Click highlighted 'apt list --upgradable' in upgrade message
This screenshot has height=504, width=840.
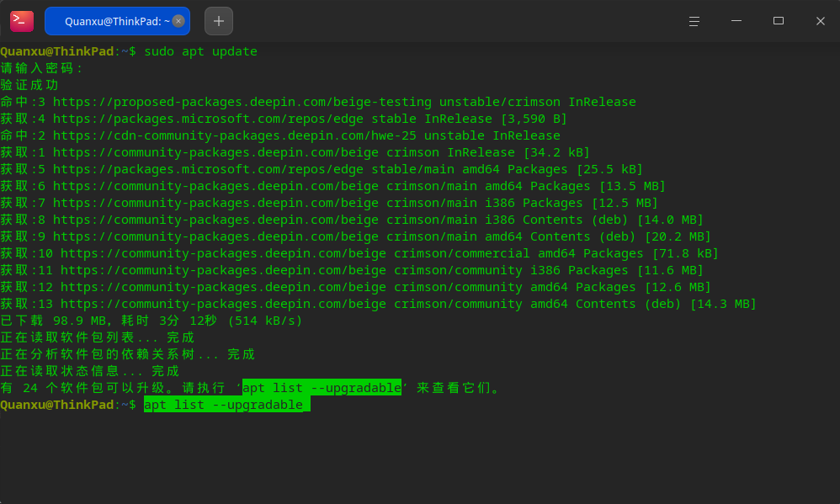[322, 388]
